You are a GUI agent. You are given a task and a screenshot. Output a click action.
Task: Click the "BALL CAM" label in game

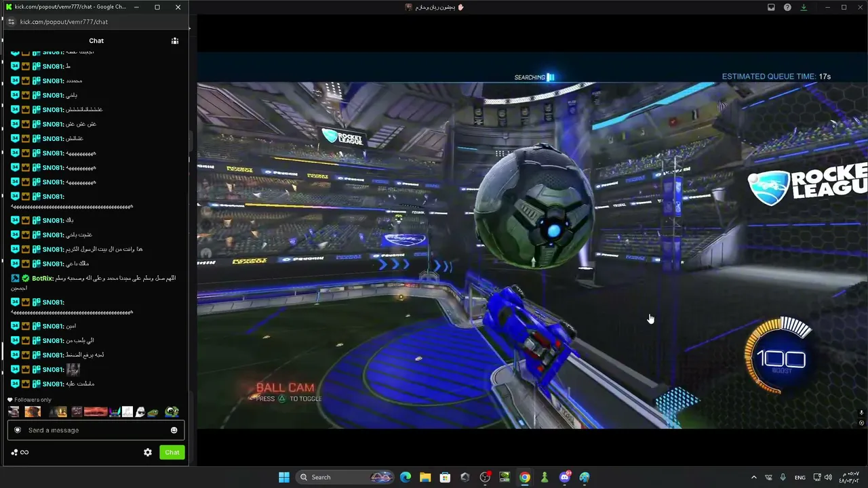coord(285,388)
